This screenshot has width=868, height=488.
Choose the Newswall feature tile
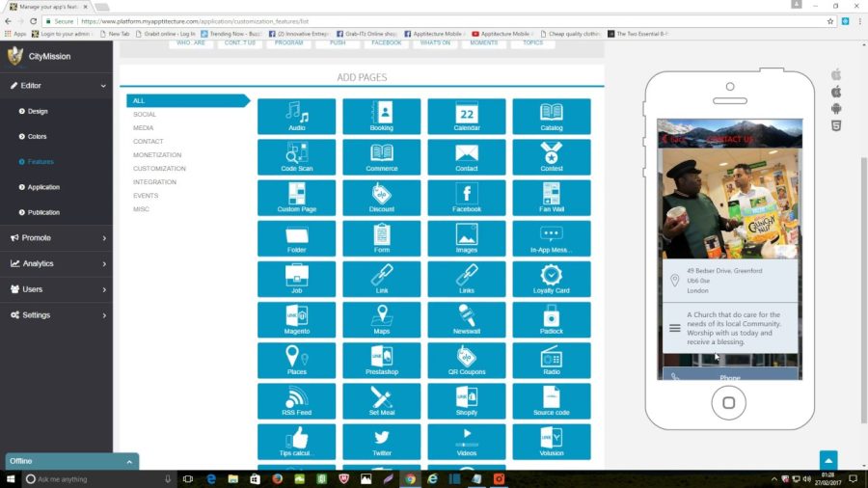(x=466, y=320)
